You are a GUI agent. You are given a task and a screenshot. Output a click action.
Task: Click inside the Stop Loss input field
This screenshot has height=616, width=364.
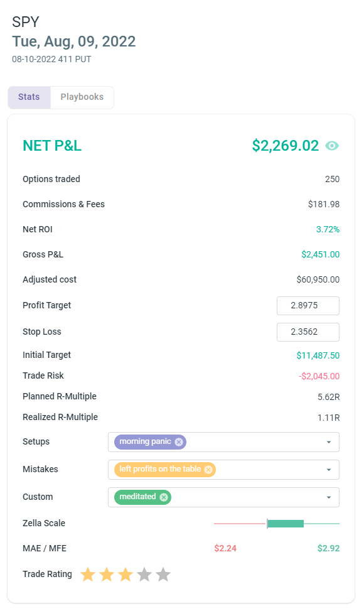coord(308,332)
